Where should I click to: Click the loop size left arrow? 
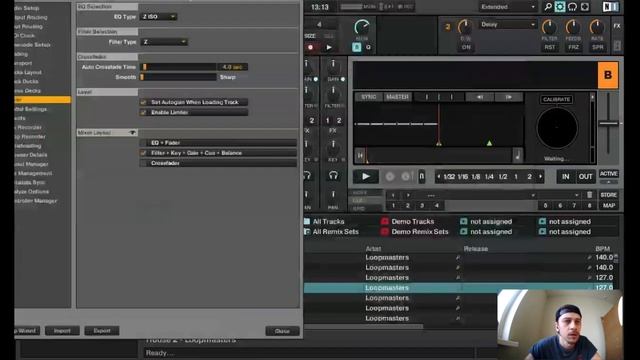coord(438,177)
